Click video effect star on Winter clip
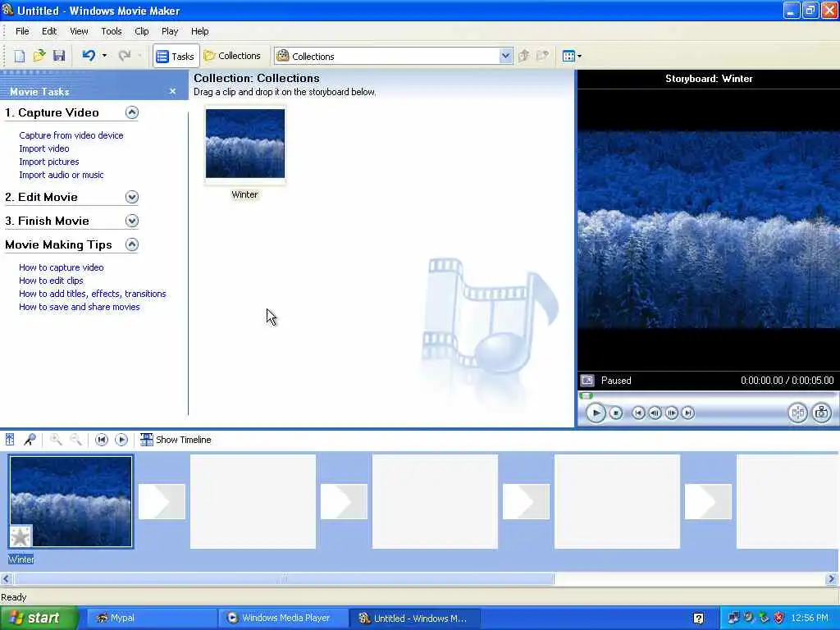Screen dimensions: 840x630 click(21, 536)
